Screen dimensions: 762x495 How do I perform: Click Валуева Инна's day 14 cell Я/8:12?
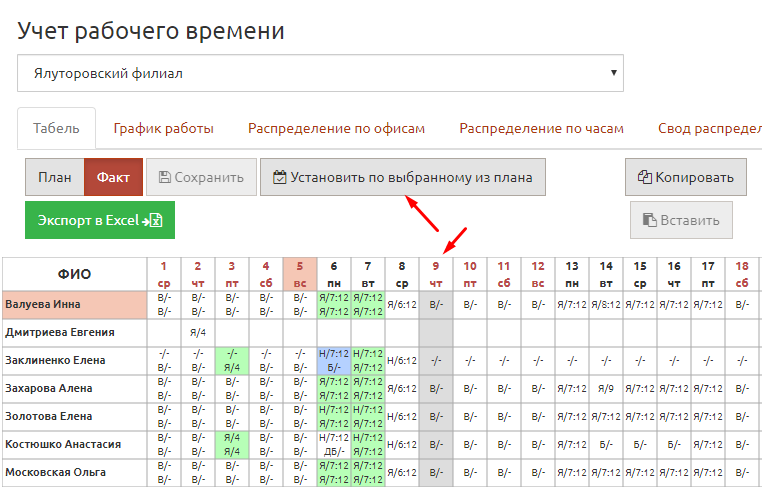click(606, 305)
